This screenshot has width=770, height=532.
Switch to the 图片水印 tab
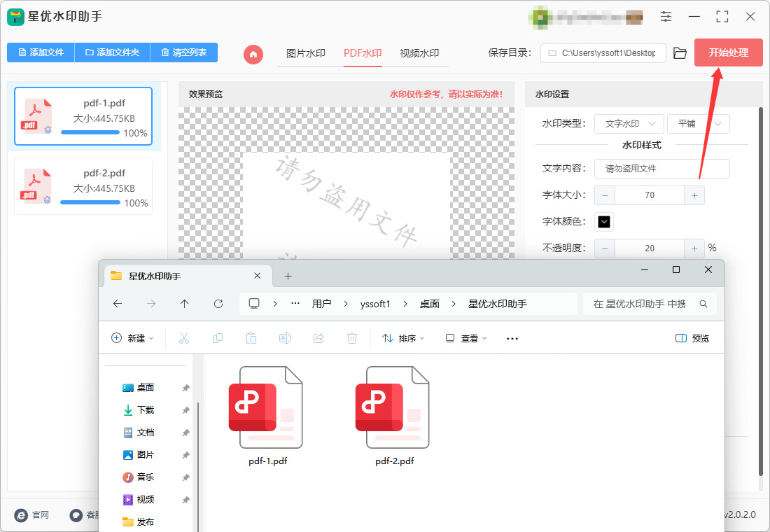[306, 53]
